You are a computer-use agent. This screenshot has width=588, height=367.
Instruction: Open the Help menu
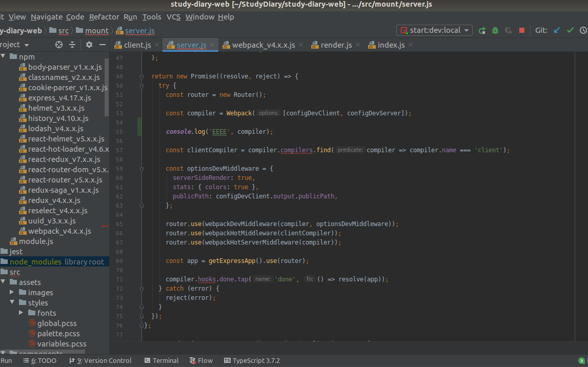[x=226, y=17]
